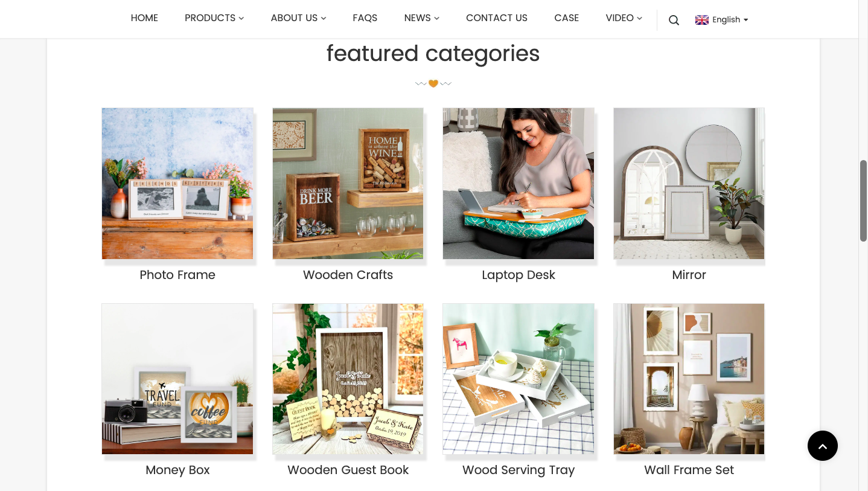Expand the PRODUCTS menu chevron
The image size is (868, 491).
(x=241, y=18)
